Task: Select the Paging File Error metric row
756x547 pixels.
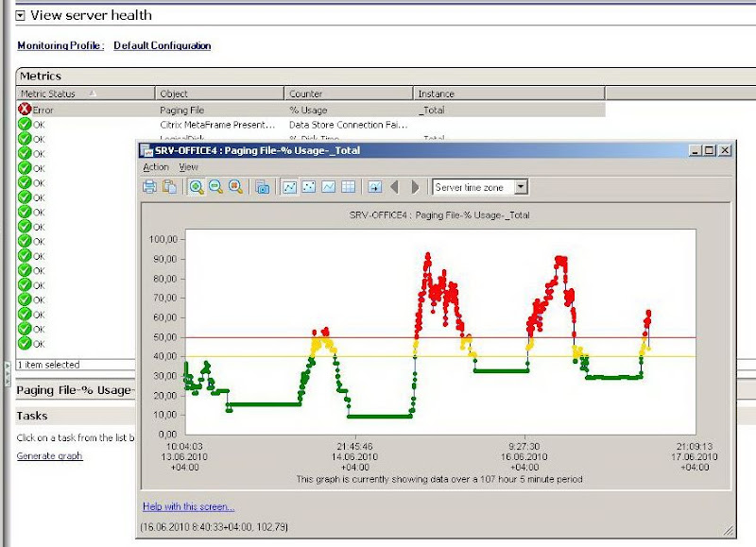Action: tap(189, 110)
